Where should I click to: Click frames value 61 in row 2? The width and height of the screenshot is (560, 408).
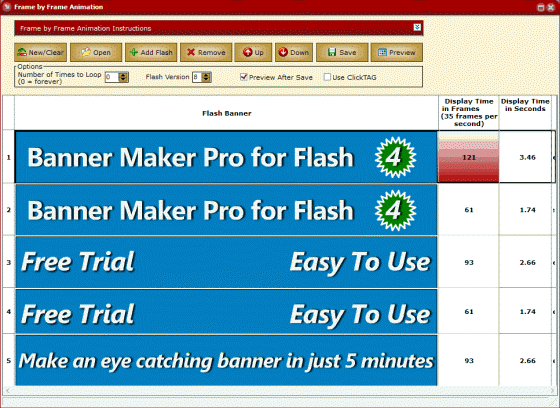coord(469,210)
